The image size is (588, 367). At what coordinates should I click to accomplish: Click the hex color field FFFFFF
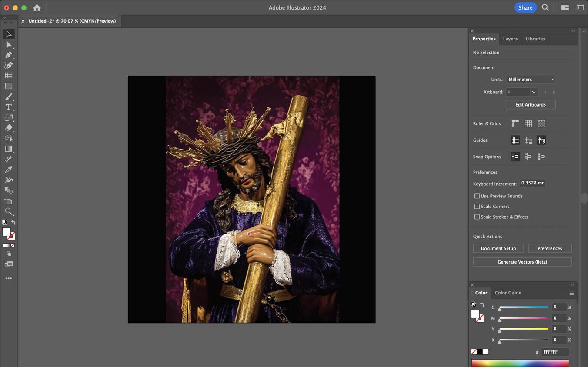point(555,352)
